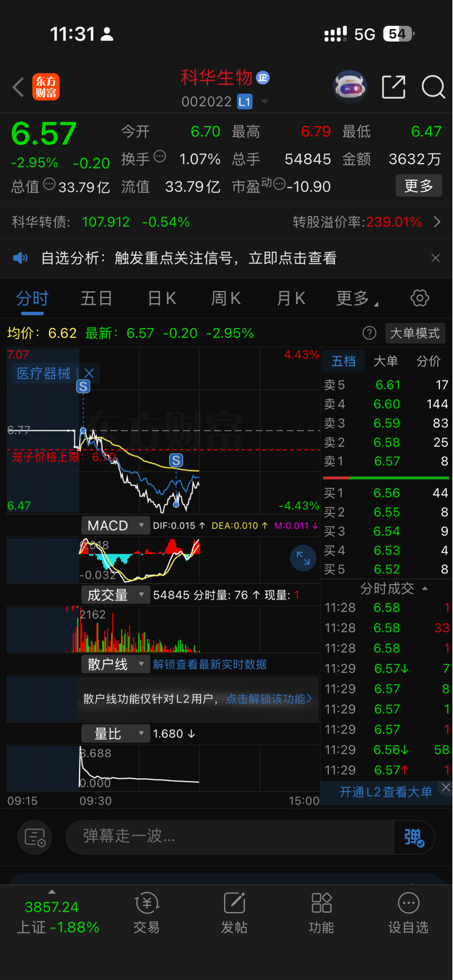This screenshot has height=980, width=453.
Task: Select the 分价 tab
Action: click(x=428, y=361)
